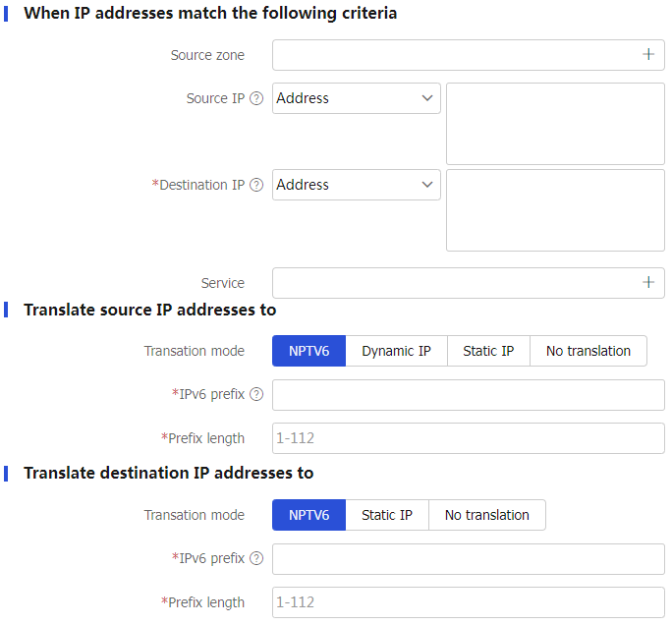
Task: Select Dynamic IP source translation mode
Action: tap(396, 351)
